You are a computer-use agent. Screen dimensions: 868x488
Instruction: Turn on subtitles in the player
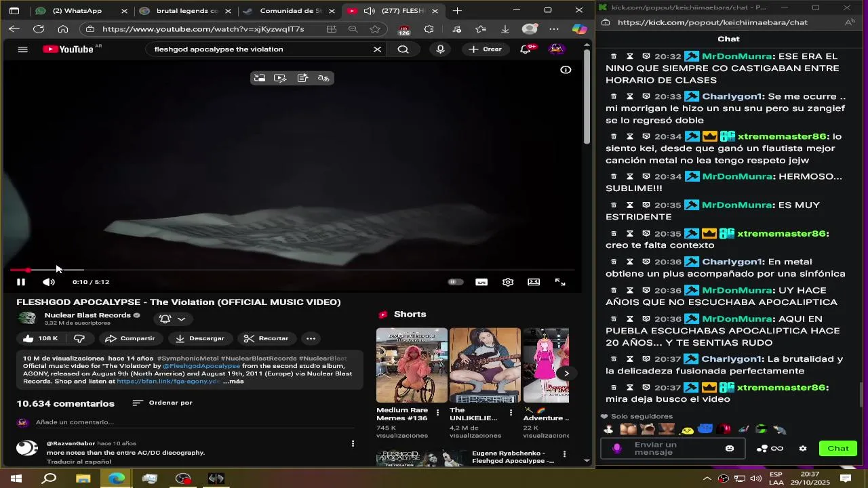click(481, 282)
